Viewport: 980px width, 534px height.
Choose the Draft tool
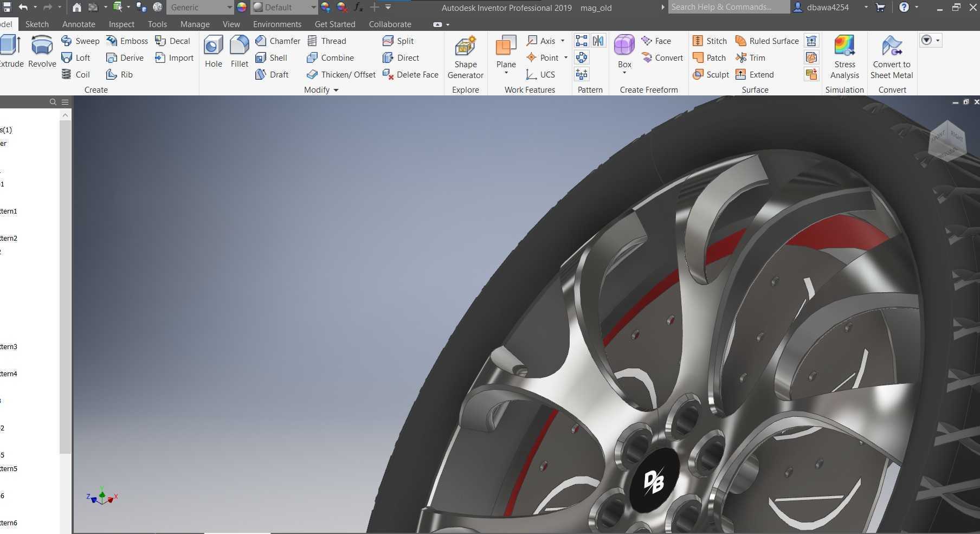[x=272, y=74]
